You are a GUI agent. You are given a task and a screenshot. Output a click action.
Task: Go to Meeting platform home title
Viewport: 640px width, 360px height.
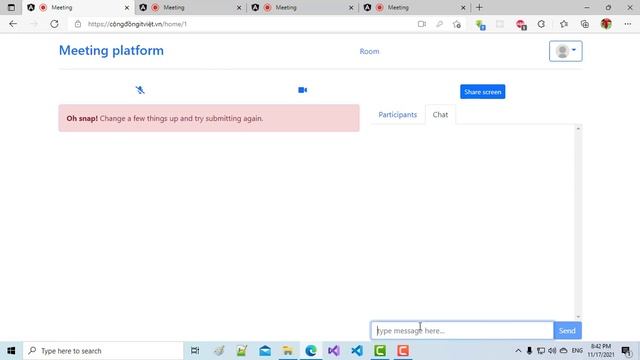(111, 51)
